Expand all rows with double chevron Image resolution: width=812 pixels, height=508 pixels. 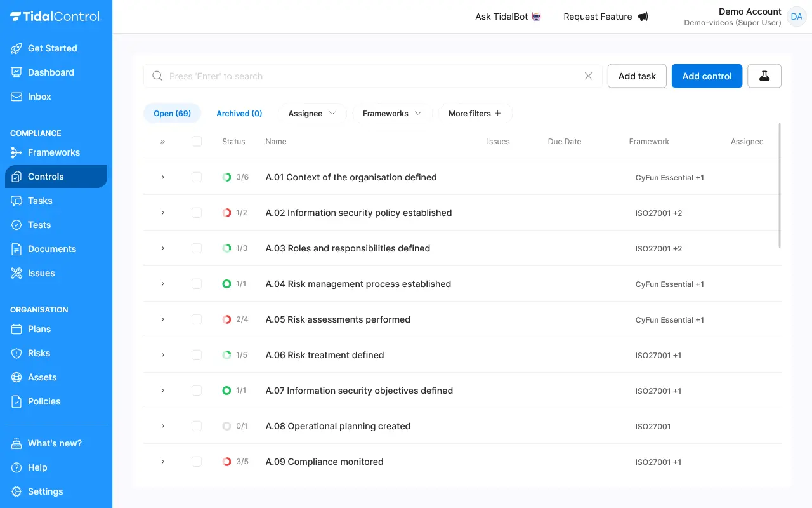[162, 142]
